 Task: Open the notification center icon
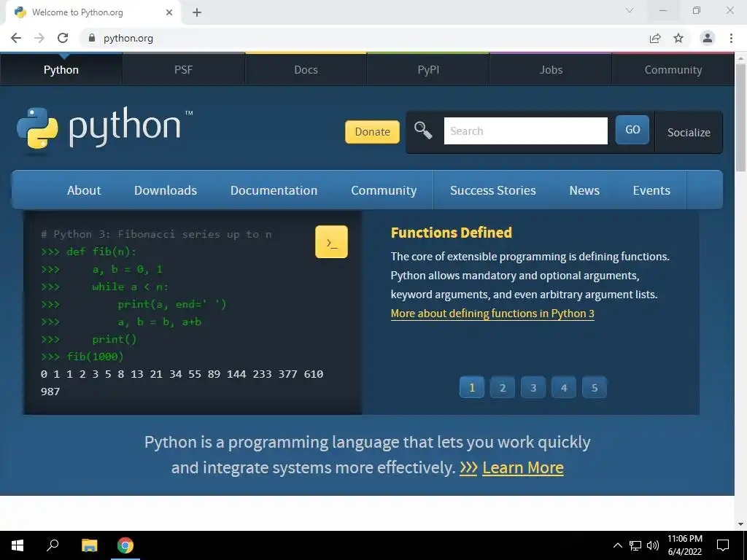tap(723, 545)
